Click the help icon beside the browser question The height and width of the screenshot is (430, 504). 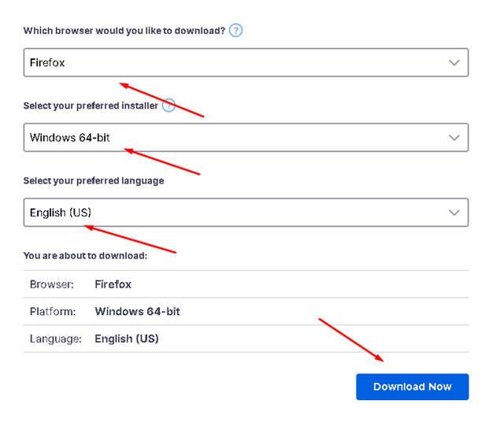235,31
